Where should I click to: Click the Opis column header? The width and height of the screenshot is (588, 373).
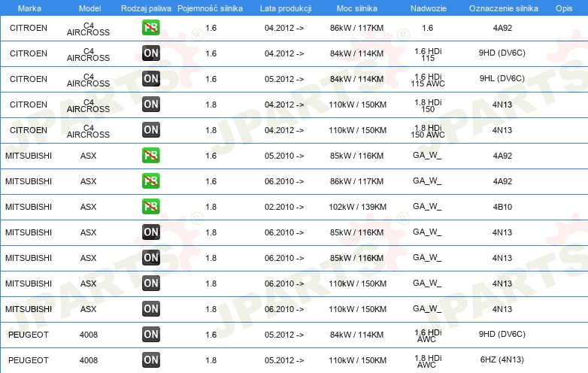point(564,8)
